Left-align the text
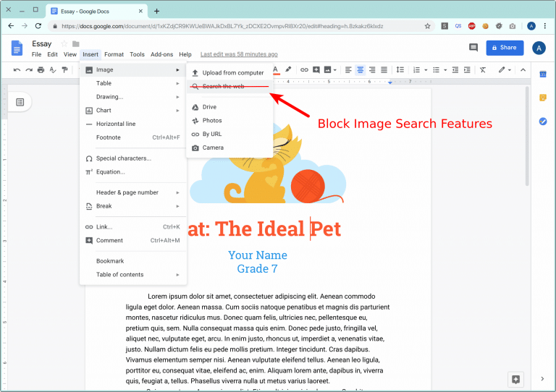556x392 pixels. (x=348, y=69)
